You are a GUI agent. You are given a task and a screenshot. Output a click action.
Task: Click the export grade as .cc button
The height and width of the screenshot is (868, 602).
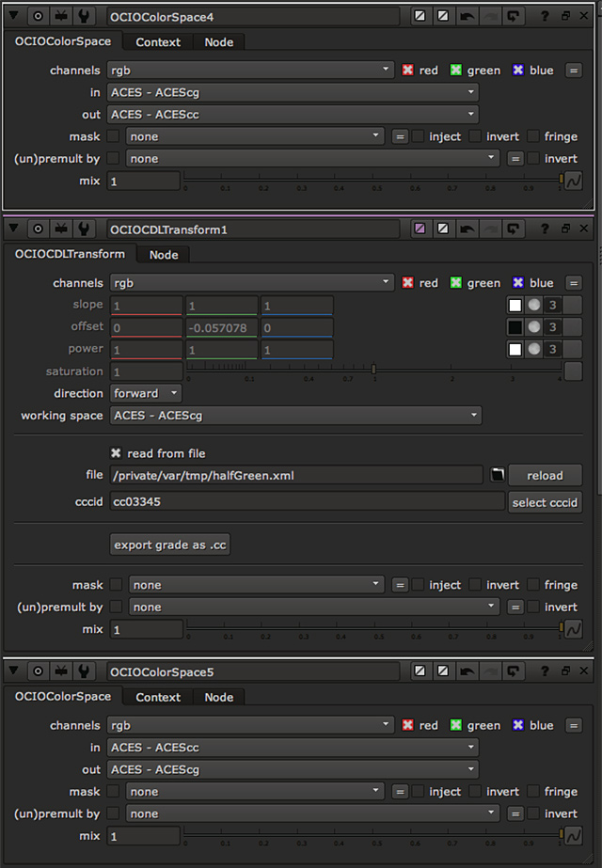(169, 544)
